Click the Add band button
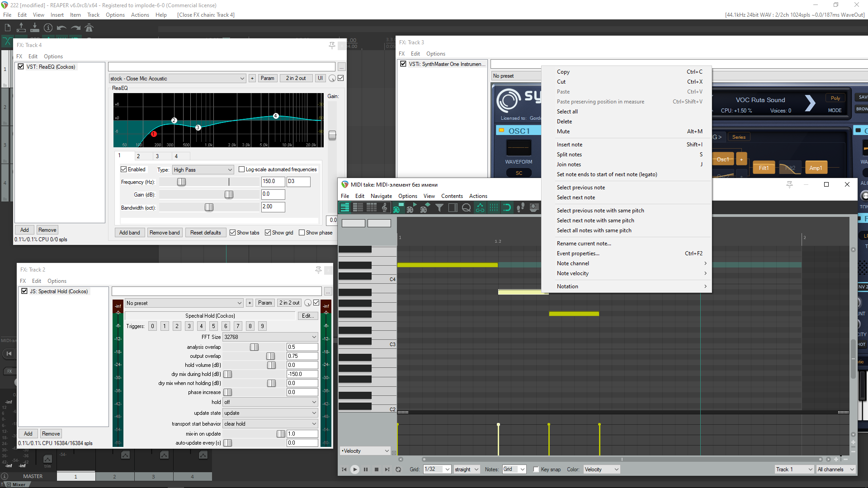This screenshot has width=868, height=488. click(x=130, y=233)
